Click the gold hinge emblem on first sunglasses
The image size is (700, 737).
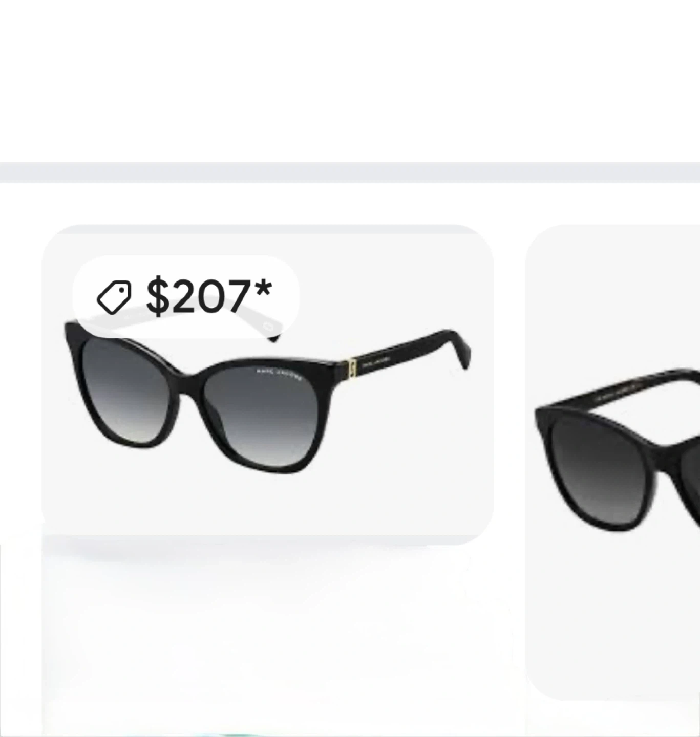pos(351,368)
